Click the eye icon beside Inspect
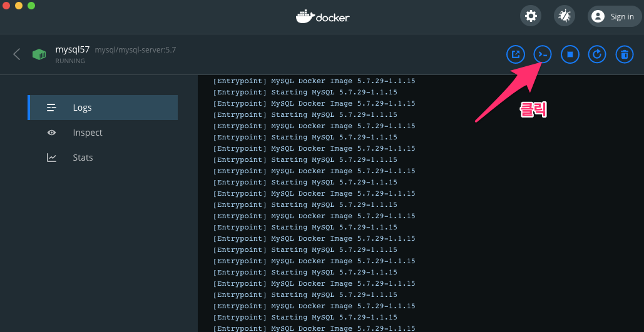The height and width of the screenshot is (332, 644). (x=52, y=133)
